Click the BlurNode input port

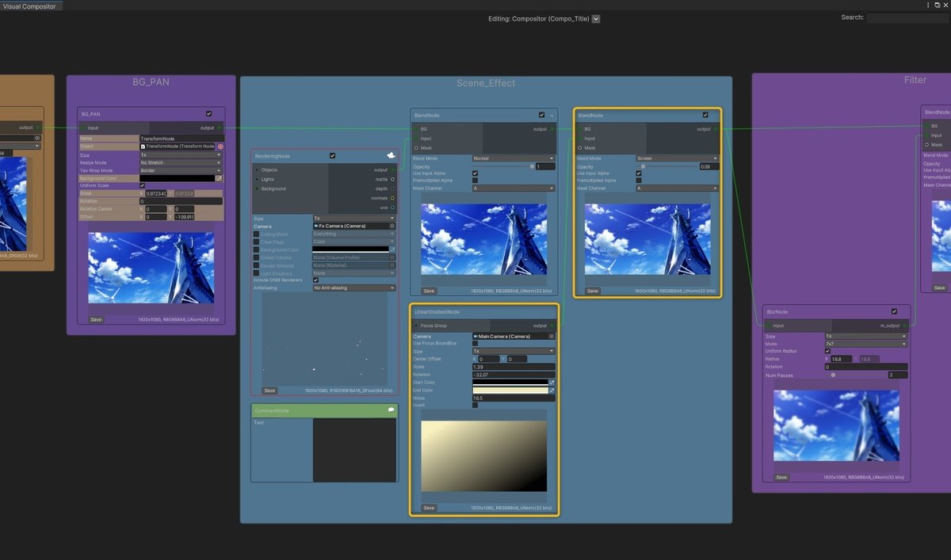click(769, 326)
